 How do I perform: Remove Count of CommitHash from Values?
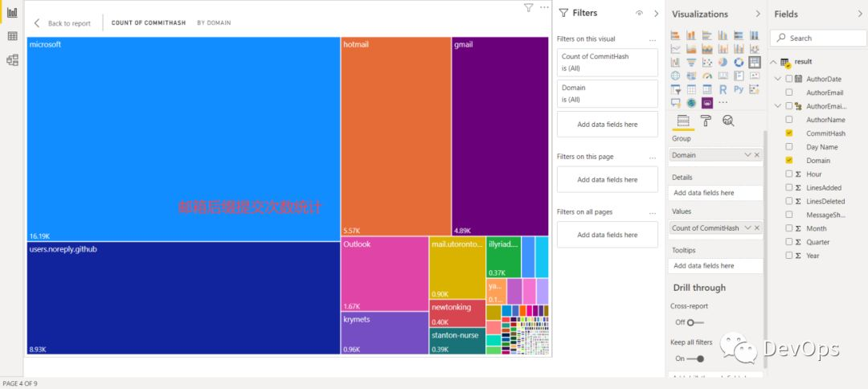point(757,228)
